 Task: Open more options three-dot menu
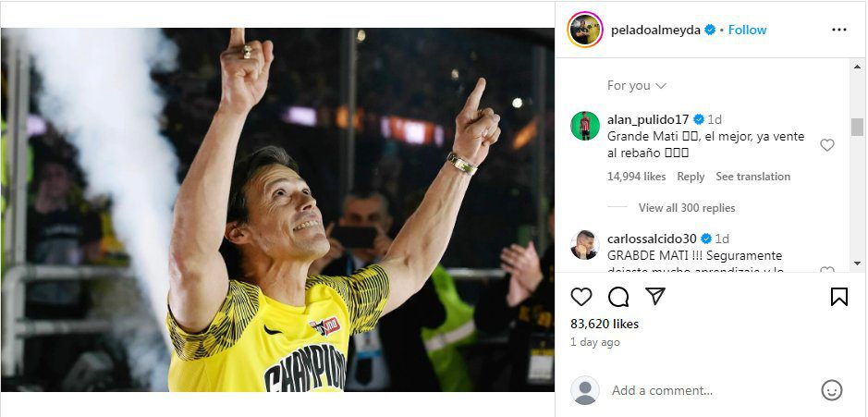pyautogui.click(x=838, y=30)
